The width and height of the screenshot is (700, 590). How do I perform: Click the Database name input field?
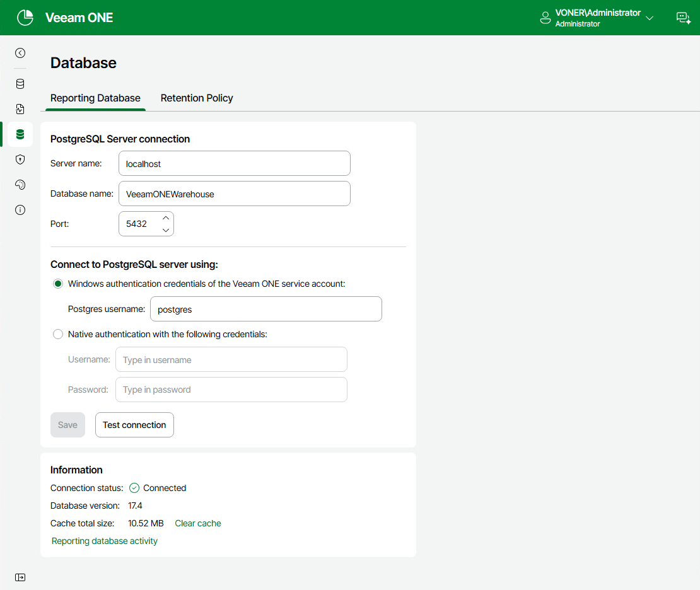coord(235,194)
